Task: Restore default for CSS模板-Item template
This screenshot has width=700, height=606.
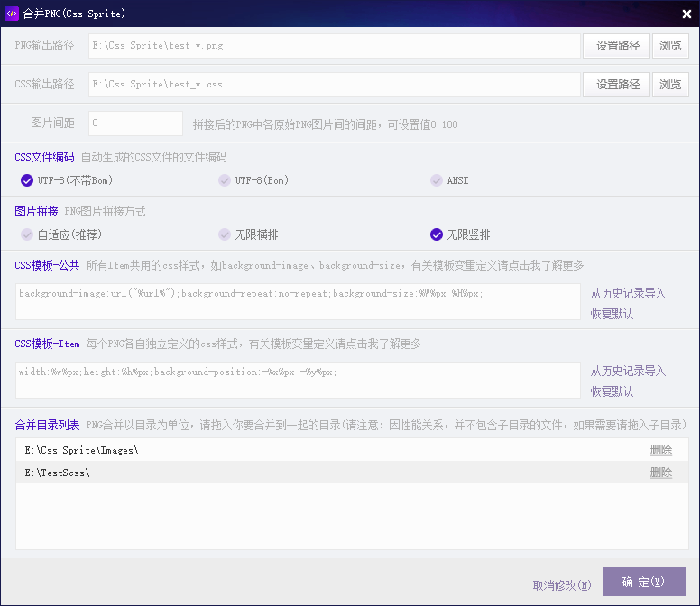Action: click(612, 391)
